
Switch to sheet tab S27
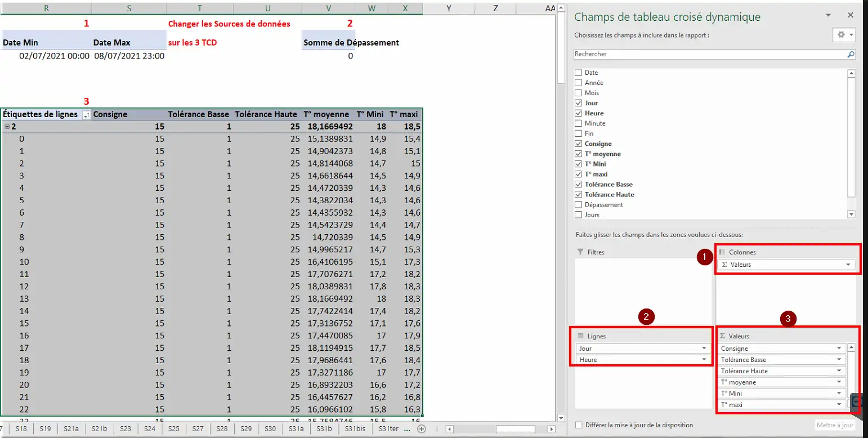point(198,428)
